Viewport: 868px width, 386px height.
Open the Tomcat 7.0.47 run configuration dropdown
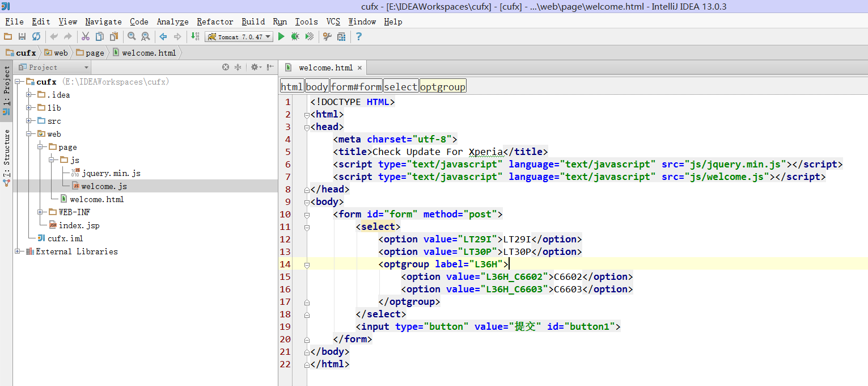[x=239, y=36]
